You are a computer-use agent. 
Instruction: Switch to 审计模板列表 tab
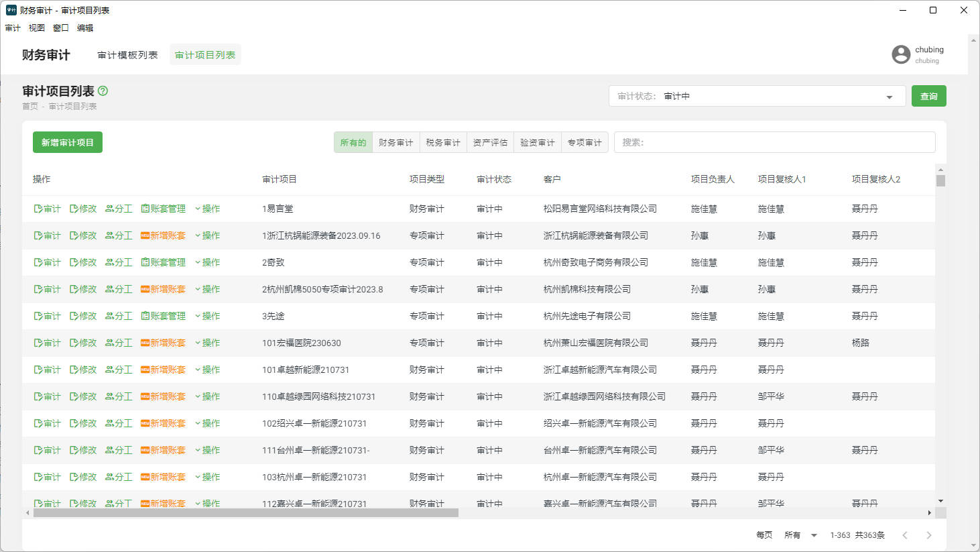point(127,55)
